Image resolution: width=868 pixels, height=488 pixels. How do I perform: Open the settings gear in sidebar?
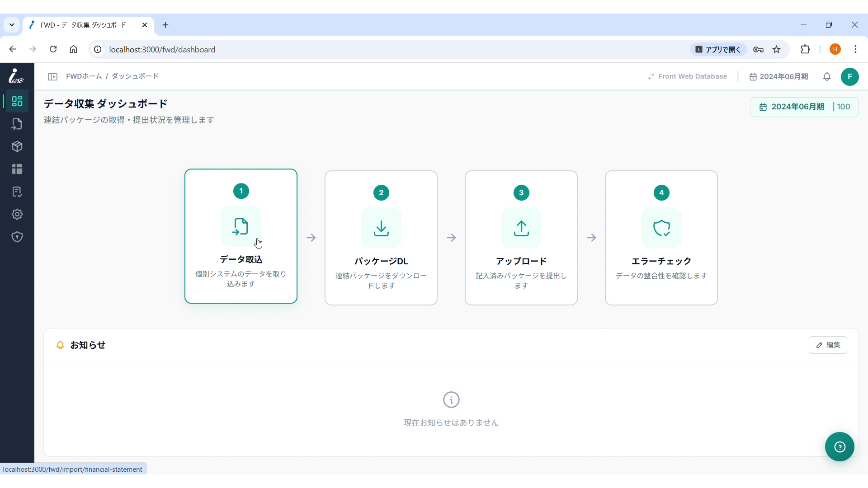click(17, 215)
